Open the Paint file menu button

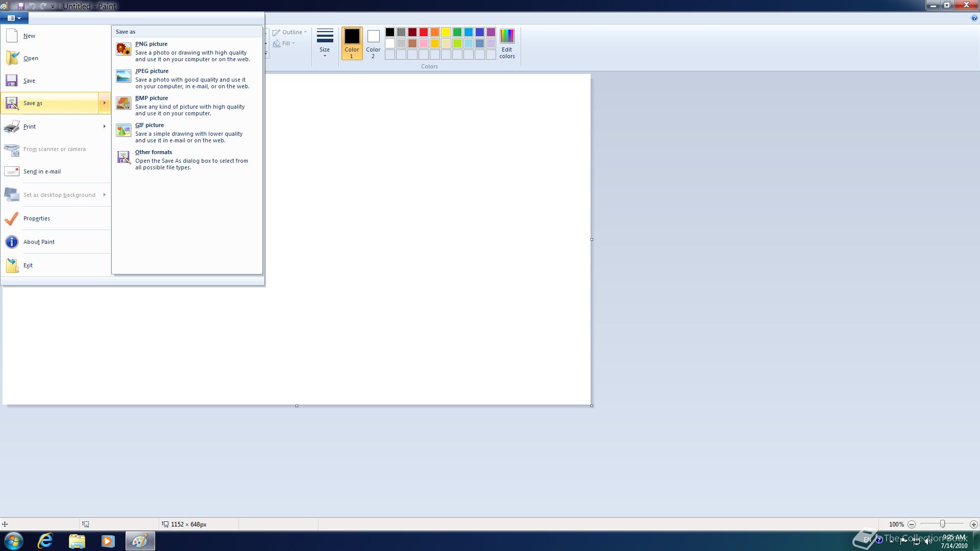click(14, 18)
